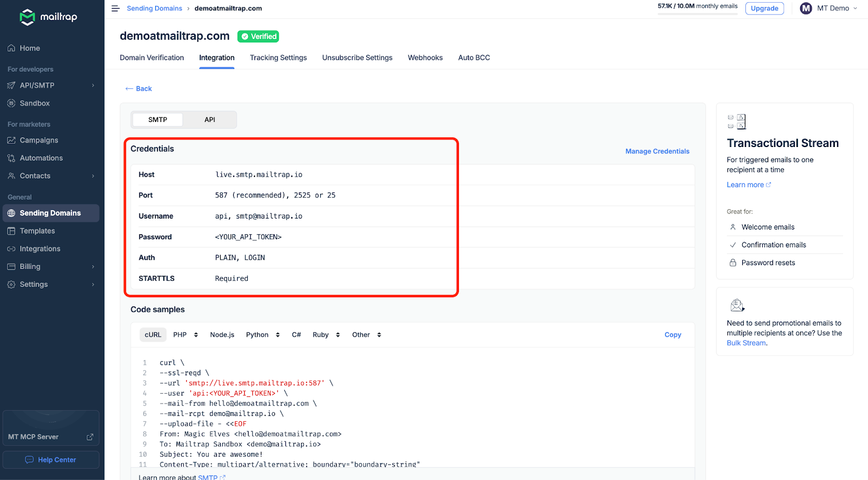Click the MT MCP Server external-link icon
The height and width of the screenshot is (480, 868).
(90, 437)
